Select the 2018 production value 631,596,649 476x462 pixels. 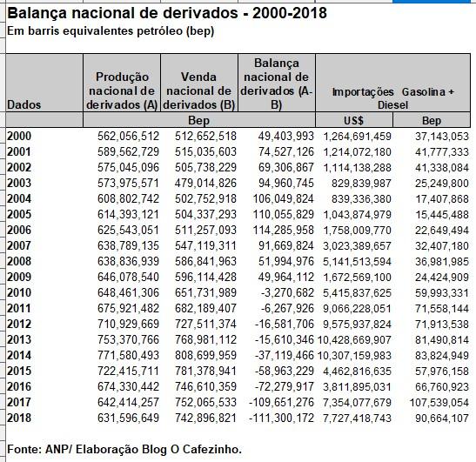click(x=128, y=418)
